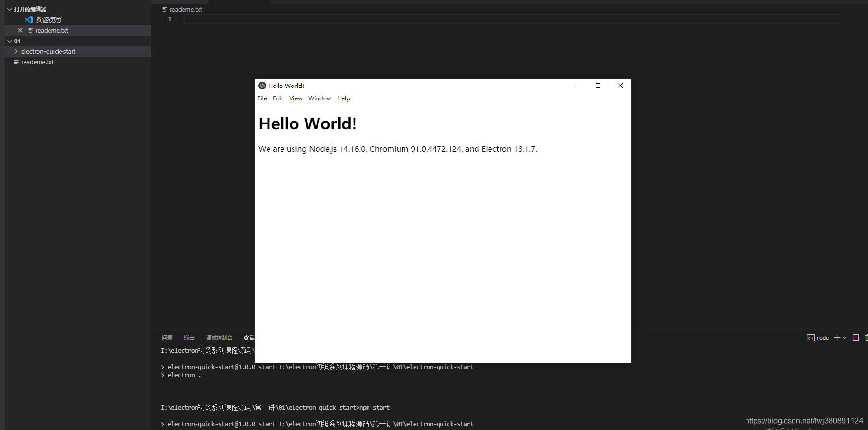Open Edit menu in Hello World window
Viewport: 868px width, 430px height.
(278, 98)
